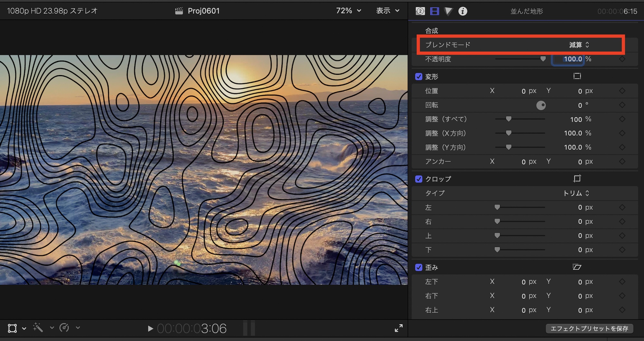
Task: Disable the クロップ checkbox
Action: pos(419,179)
